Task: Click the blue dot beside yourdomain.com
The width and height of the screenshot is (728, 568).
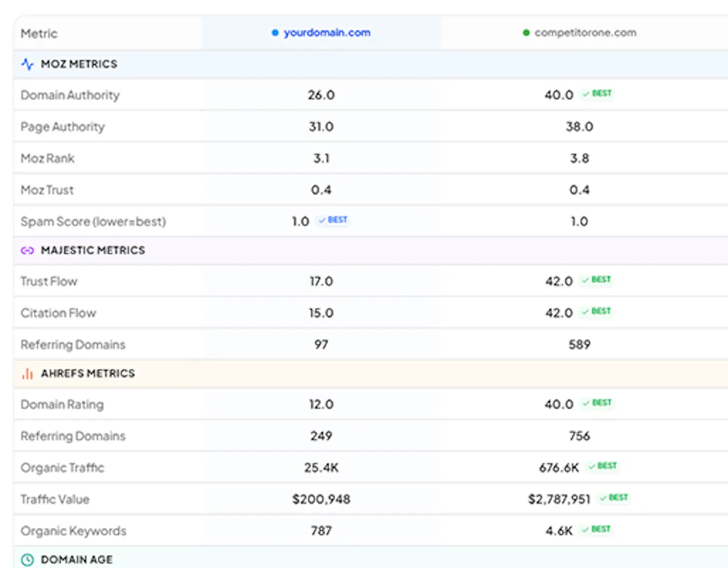Action: (x=275, y=33)
